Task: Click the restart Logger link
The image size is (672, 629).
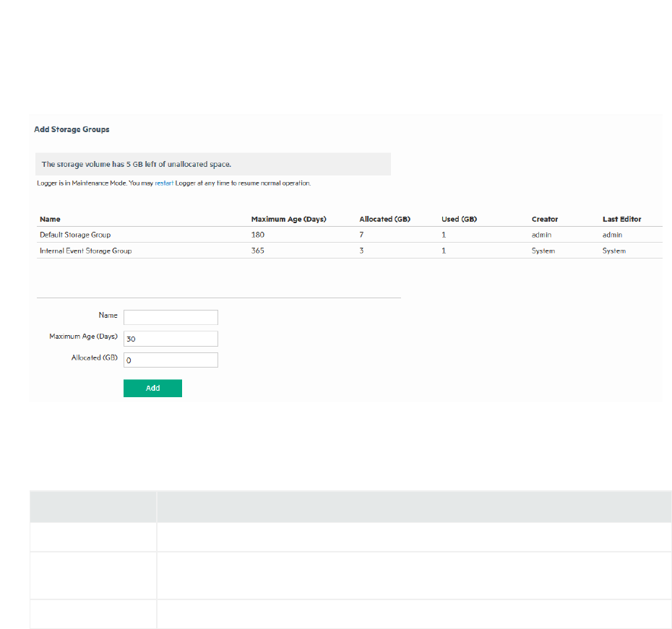Action: tap(165, 183)
